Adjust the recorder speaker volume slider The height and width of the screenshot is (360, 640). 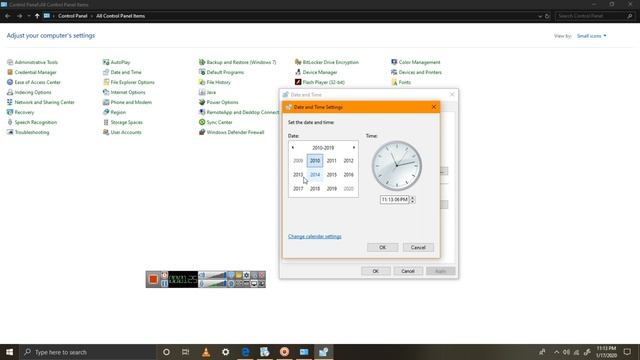(x=215, y=275)
